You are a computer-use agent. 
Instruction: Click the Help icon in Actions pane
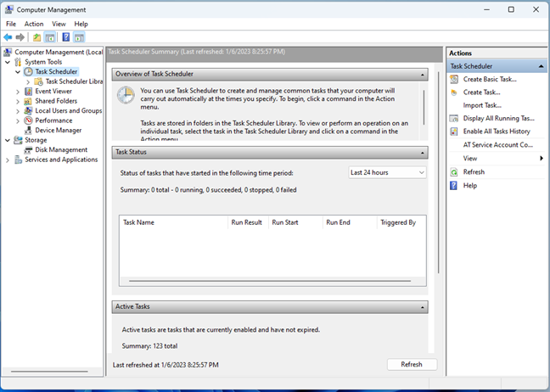click(x=454, y=186)
